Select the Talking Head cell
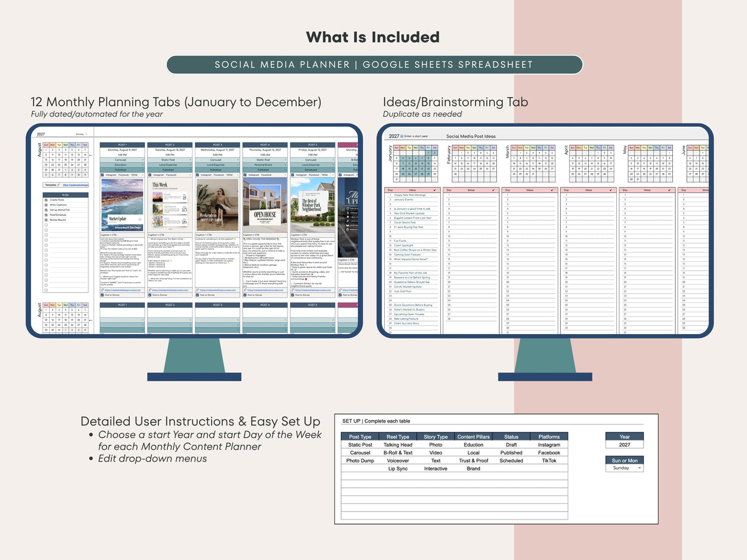Viewport: 747px width, 560px height. coord(398,445)
